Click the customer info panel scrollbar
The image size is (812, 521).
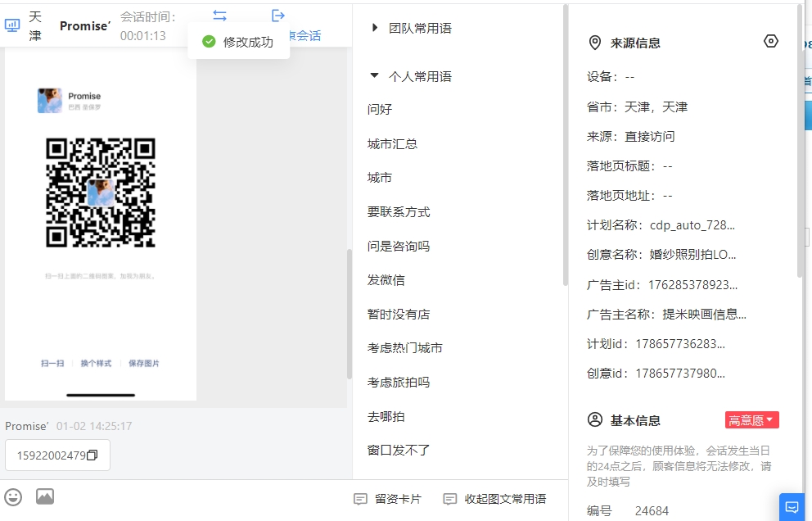(x=801, y=140)
